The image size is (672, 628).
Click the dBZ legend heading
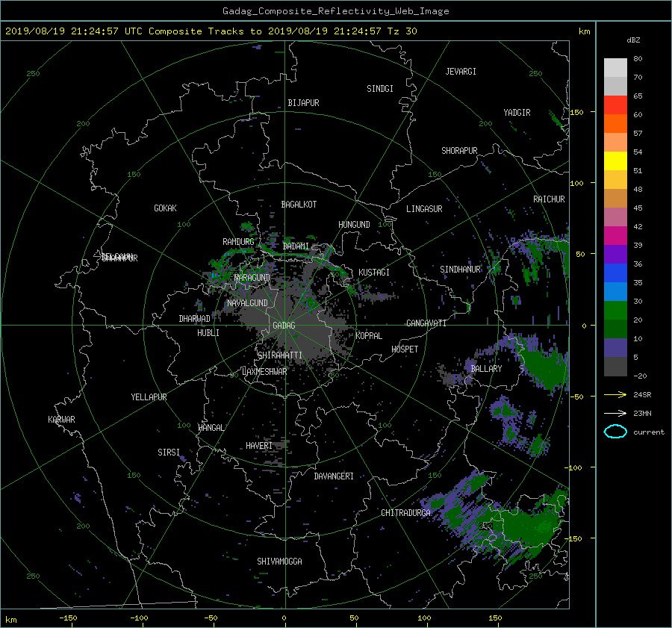point(633,40)
